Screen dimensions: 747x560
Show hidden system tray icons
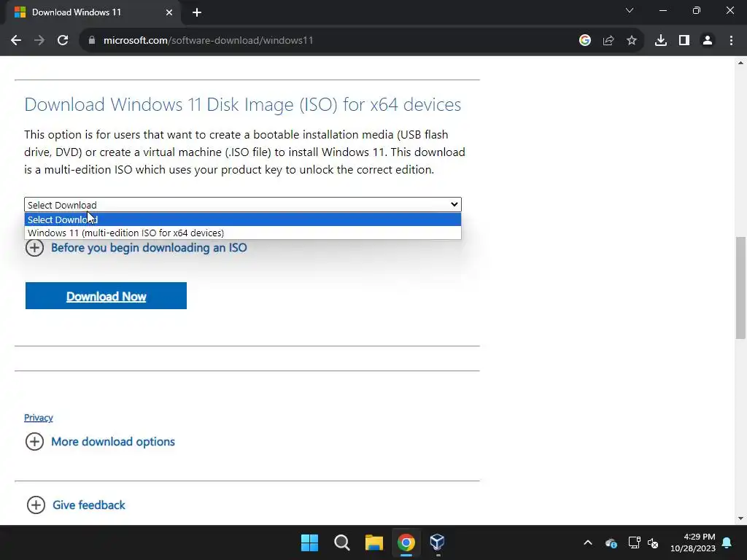point(588,542)
